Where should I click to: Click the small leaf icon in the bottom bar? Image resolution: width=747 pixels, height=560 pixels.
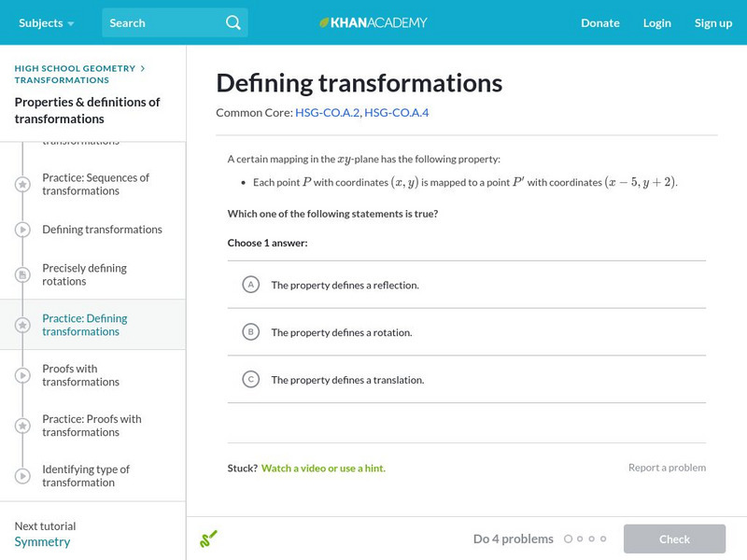pyautogui.click(x=210, y=539)
